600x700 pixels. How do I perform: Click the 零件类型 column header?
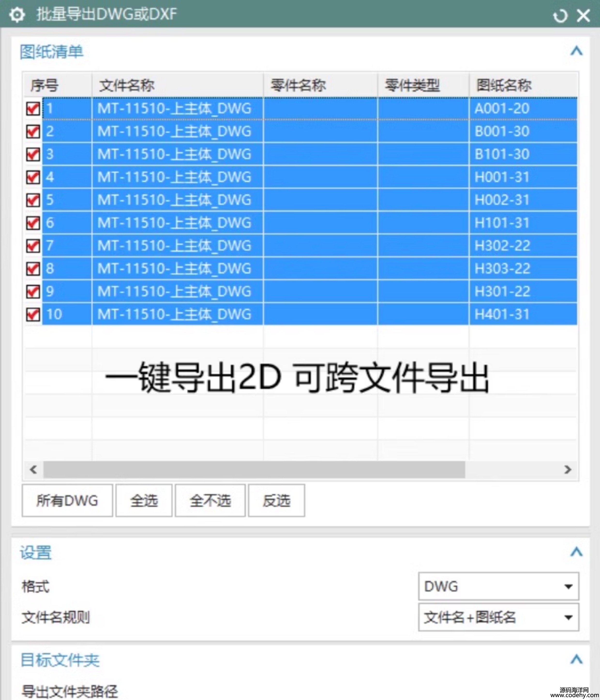pyautogui.click(x=423, y=85)
